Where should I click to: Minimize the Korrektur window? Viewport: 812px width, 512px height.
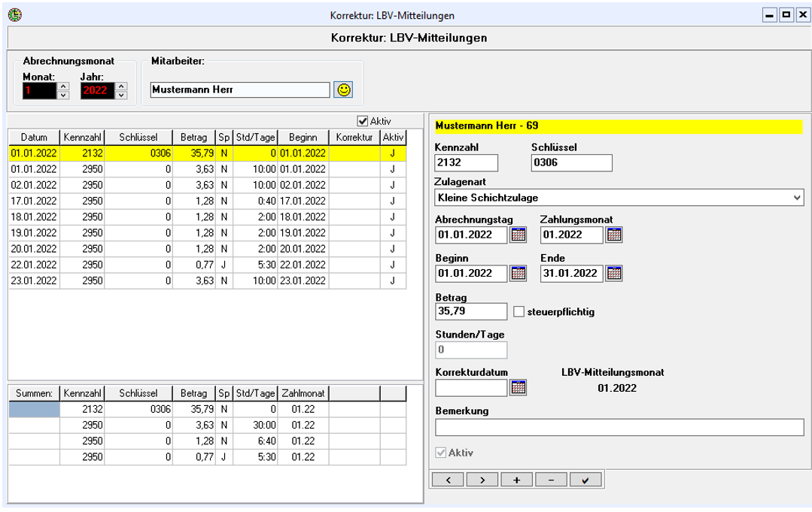770,15
